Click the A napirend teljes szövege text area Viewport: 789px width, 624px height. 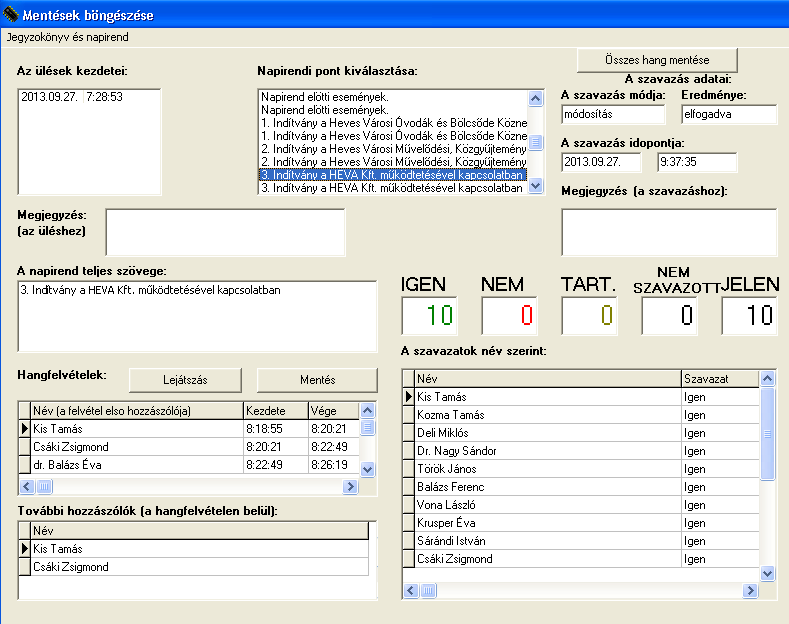coord(197,317)
